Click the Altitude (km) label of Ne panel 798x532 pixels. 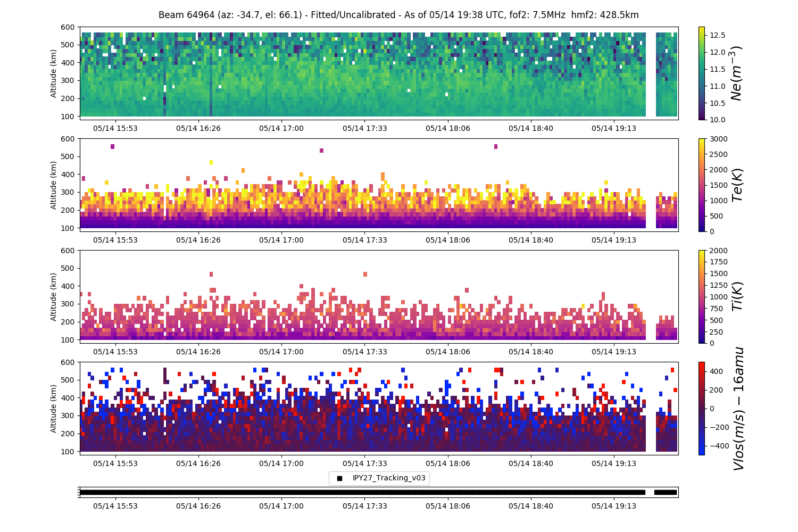pos(54,73)
